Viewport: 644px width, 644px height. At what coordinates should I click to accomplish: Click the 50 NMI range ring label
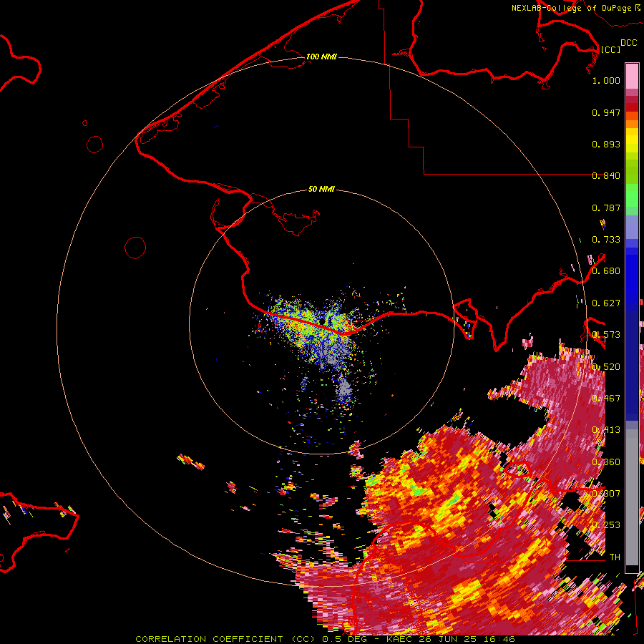point(321,189)
